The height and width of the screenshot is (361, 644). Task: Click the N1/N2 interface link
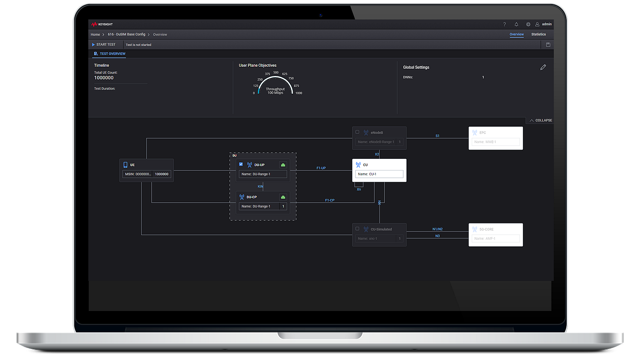[438, 229]
